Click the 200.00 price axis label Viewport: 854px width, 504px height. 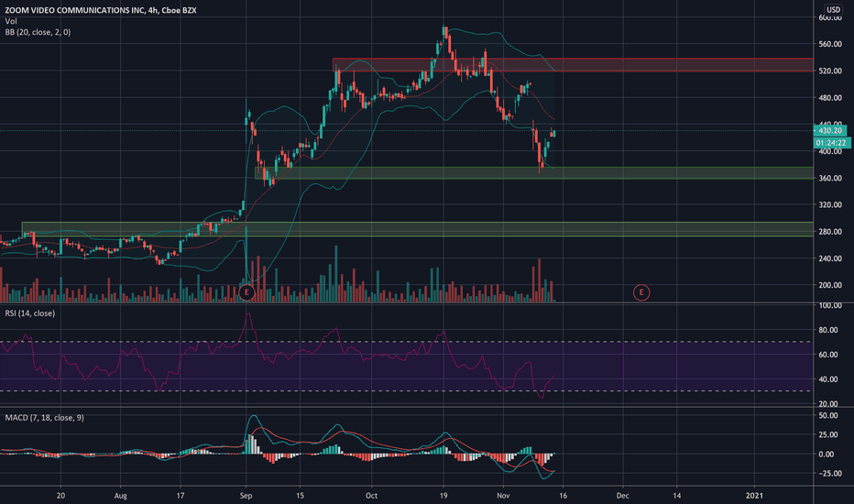click(830, 285)
